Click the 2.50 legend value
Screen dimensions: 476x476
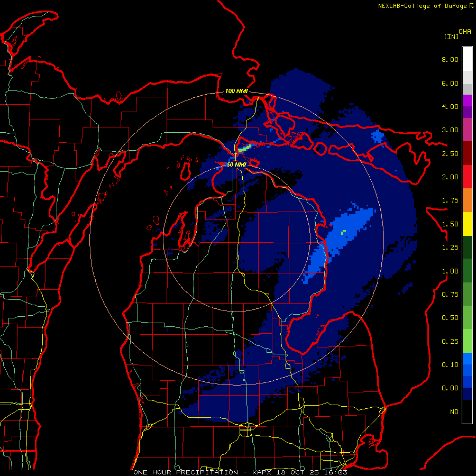click(x=450, y=153)
